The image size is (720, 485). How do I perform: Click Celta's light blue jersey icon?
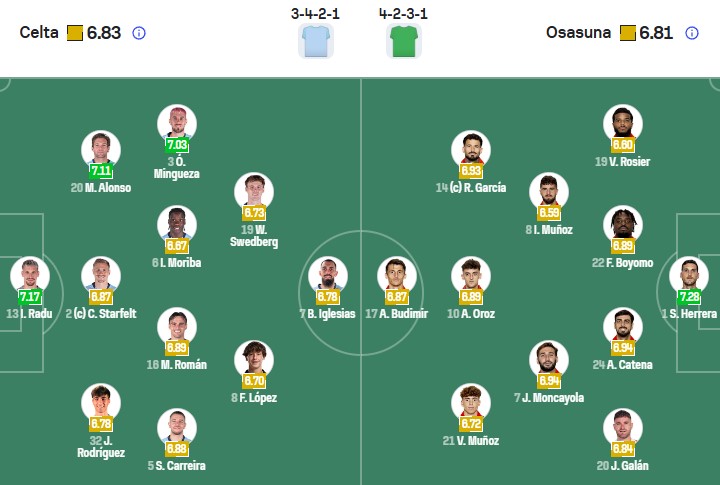point(316,41)
